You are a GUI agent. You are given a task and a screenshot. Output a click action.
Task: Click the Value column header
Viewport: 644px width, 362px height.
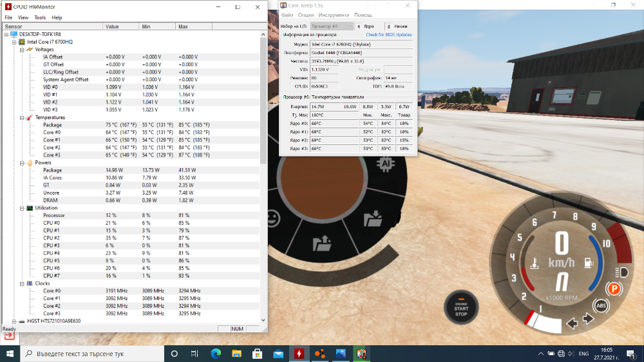121,26
